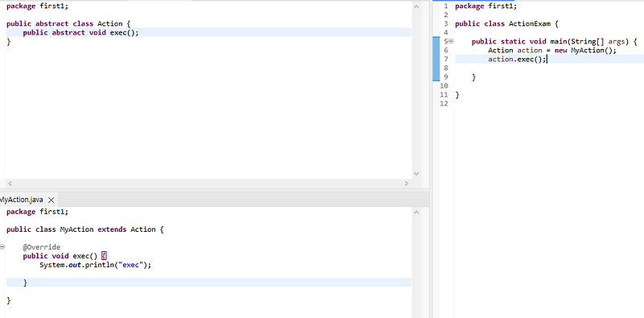Click 'Action action = new MyAction();' line

[552, 51]
